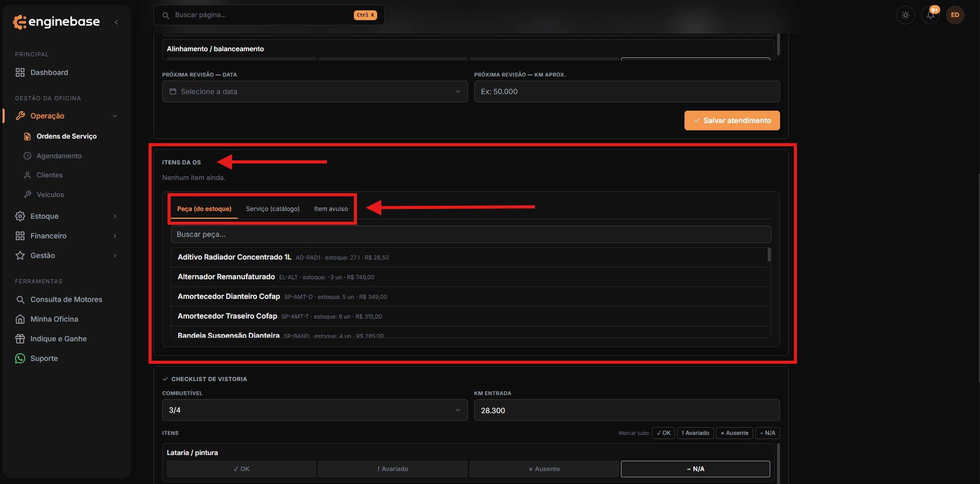Mark all checklist items Ausente
980x484 pixels.
click(x=735, y=433)
